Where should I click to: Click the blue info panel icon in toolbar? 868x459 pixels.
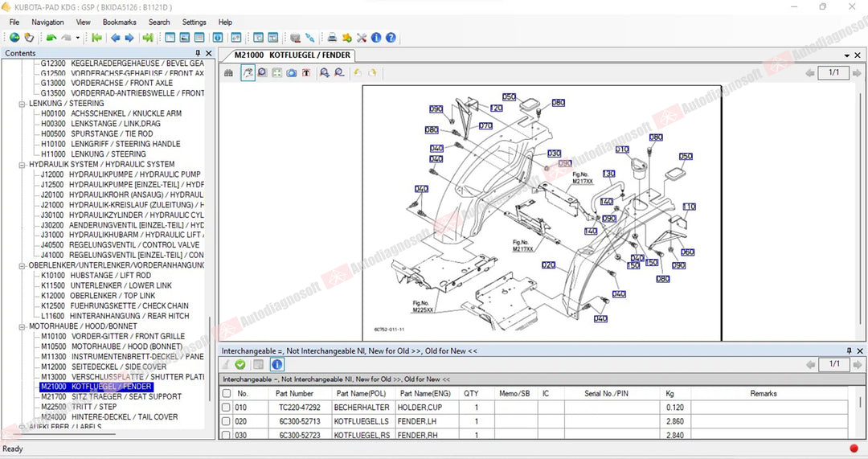point(218,38)
